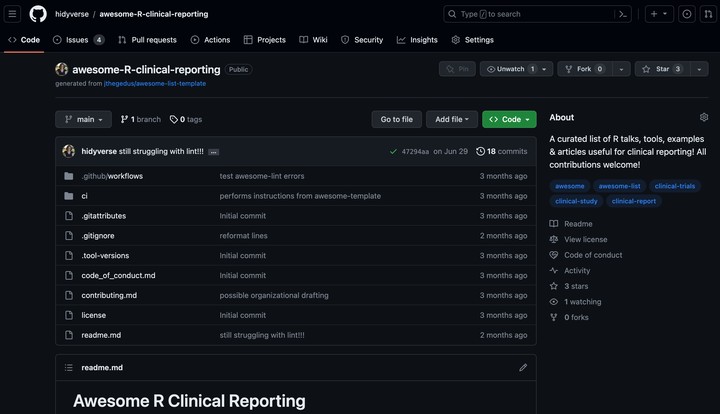Open Activity link in sidebar
This screenshot has width=720, height=414.
(570, 271)
